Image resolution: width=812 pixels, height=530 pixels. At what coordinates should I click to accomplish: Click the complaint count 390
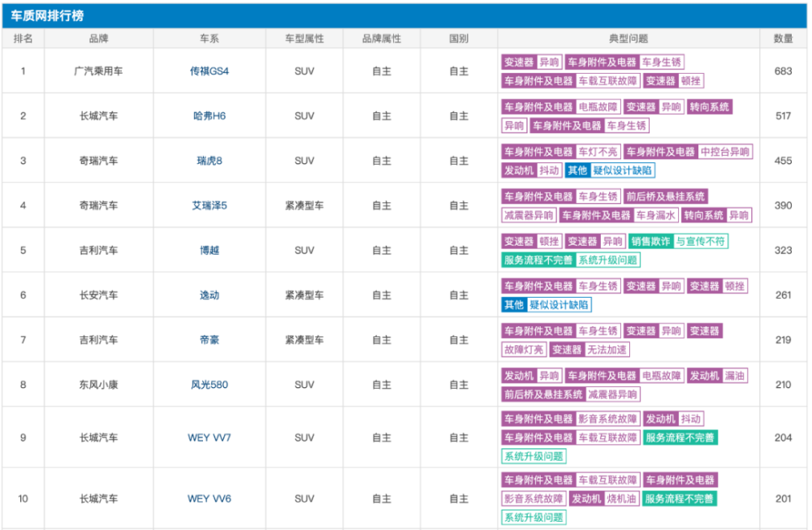click(783, 205)
